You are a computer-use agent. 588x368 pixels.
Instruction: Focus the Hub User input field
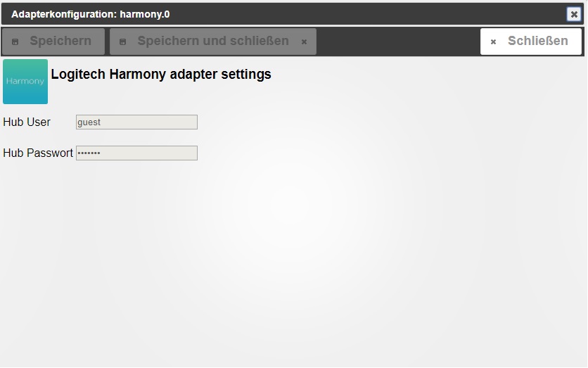coord(136,122)
